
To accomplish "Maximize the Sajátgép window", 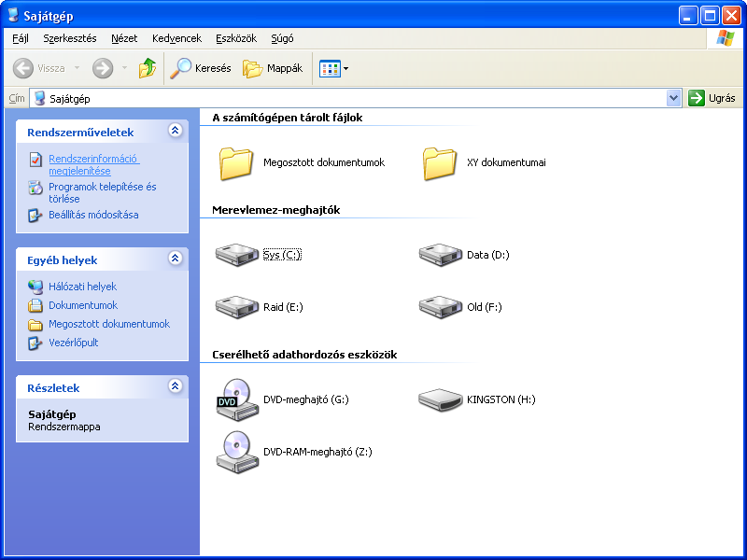I will 710,16.
